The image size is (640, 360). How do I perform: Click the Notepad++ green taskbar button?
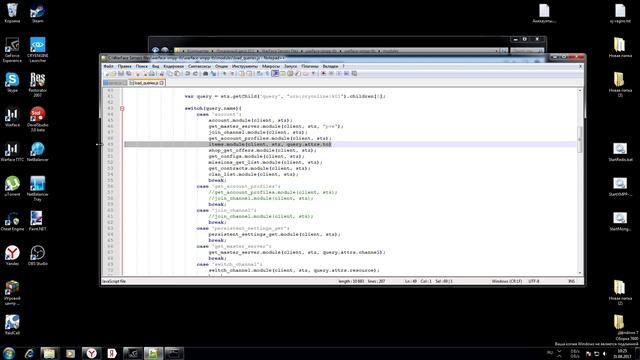click(153, 353)
